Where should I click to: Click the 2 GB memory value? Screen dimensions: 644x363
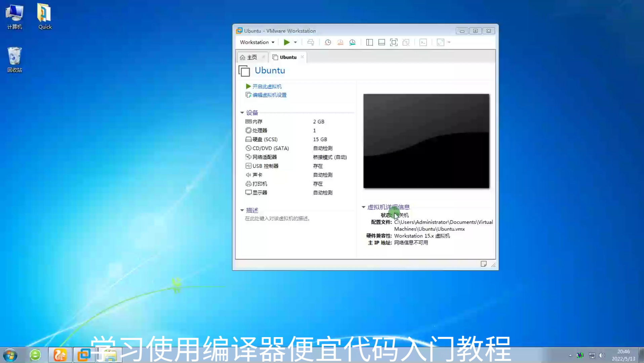click(319, 122)
